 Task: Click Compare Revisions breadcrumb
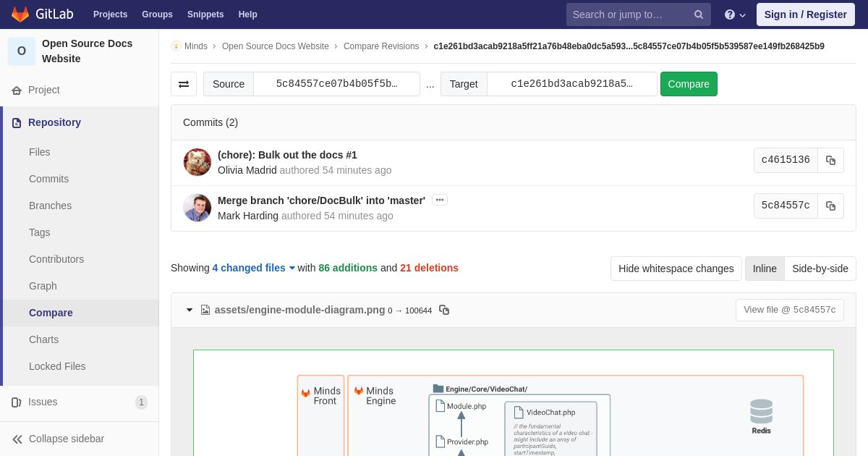pos(381,46)
